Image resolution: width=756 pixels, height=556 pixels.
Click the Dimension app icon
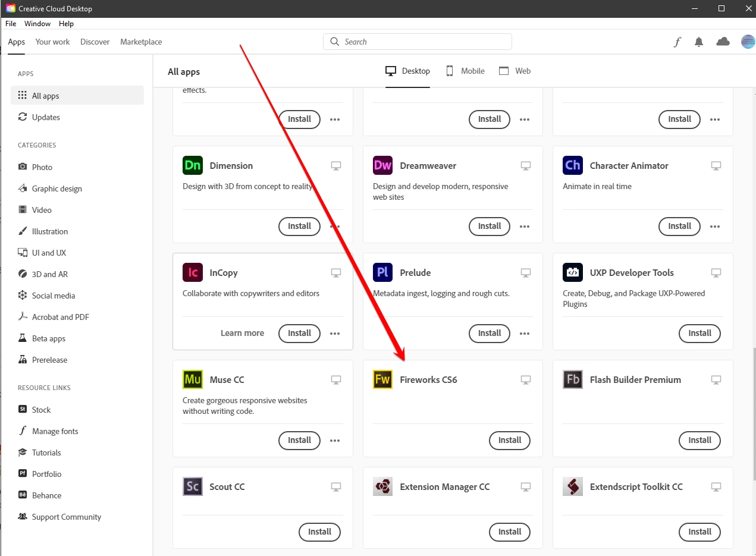click(x=193, y=165)
